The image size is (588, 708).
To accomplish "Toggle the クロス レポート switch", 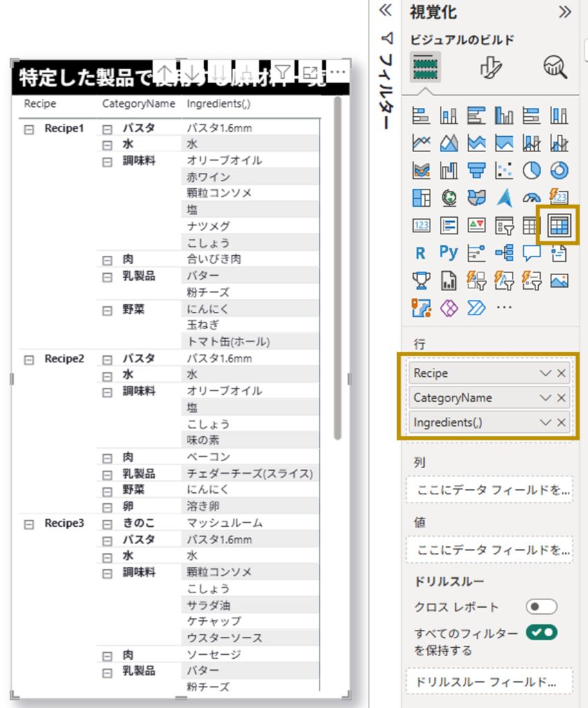I will point(541,607).
